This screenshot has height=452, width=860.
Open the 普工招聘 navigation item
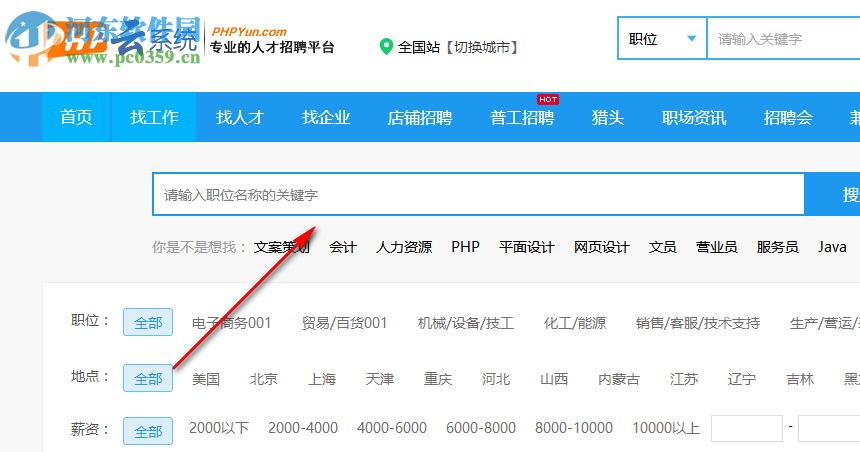(522, 117)
